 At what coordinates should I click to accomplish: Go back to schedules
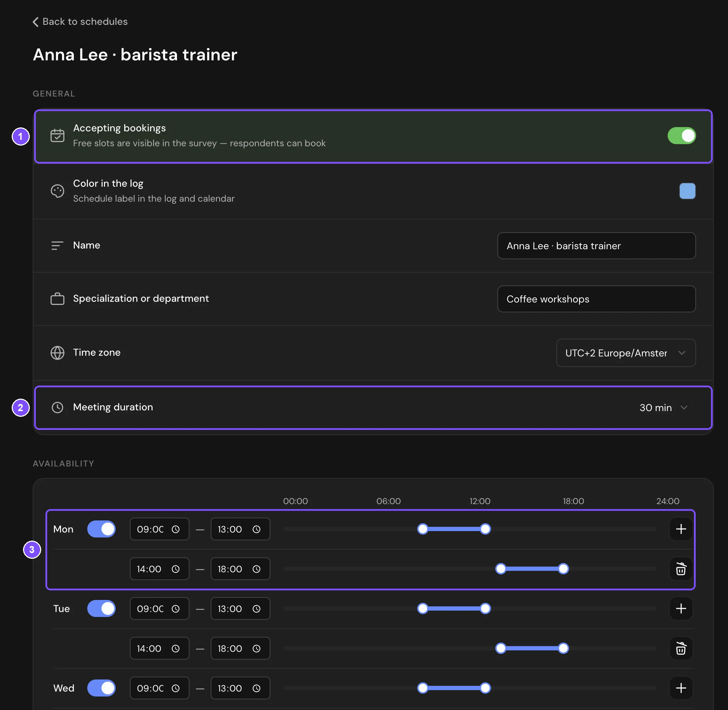click(80, 22)
